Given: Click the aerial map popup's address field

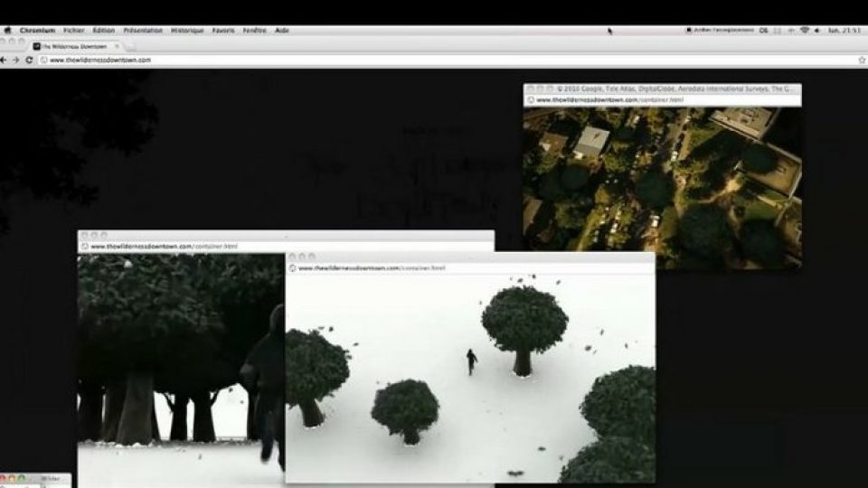Looking at the screenshot, I should pos(662,100).
